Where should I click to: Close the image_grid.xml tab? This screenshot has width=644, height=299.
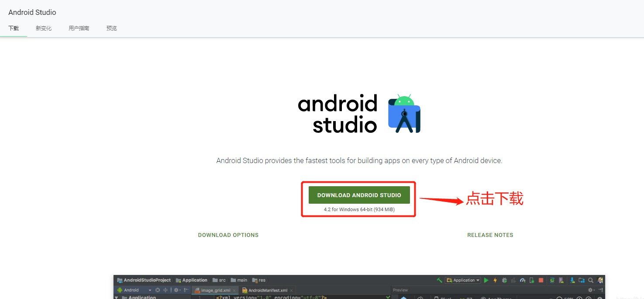tap(234, 291)
